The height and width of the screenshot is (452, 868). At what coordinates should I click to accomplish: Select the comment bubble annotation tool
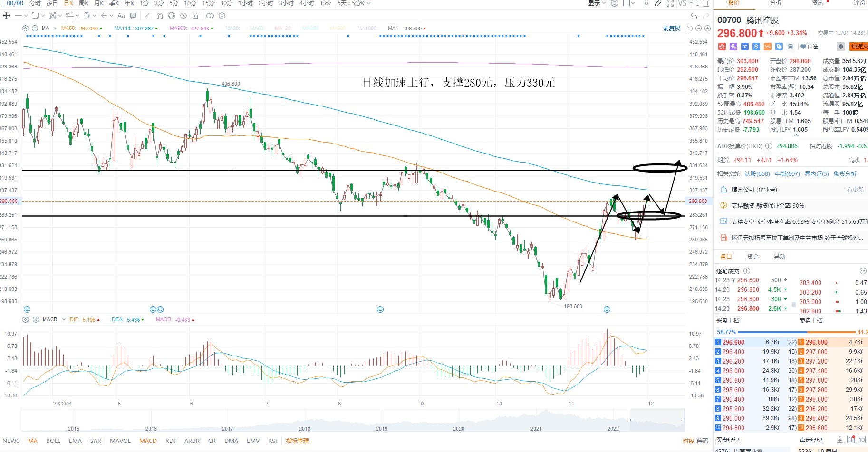tap(133, 16)
